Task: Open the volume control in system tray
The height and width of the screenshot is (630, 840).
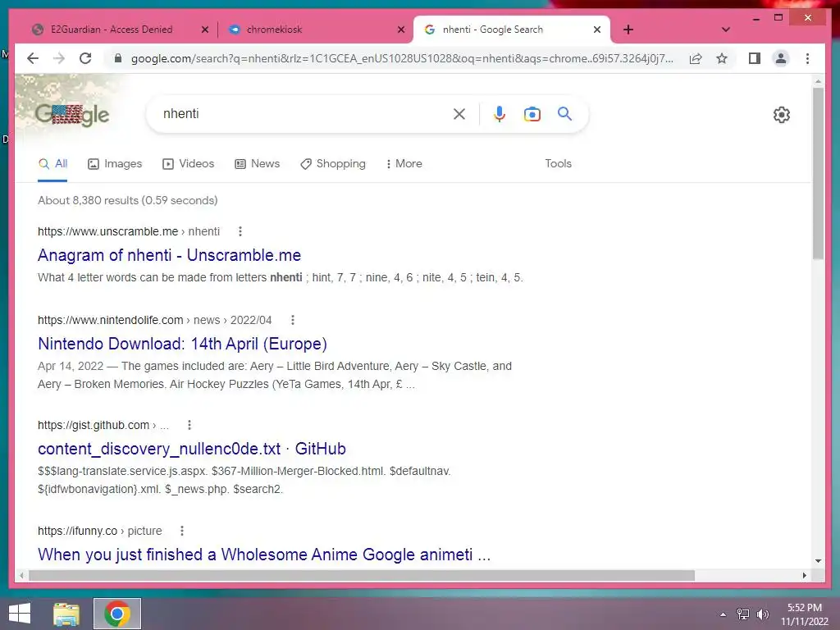Action: (762, 614)
